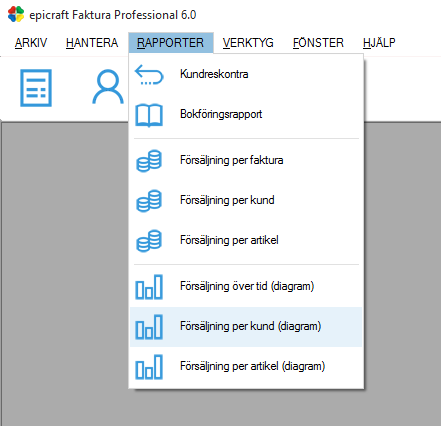Click the invoice document toolbar icon

36,88
